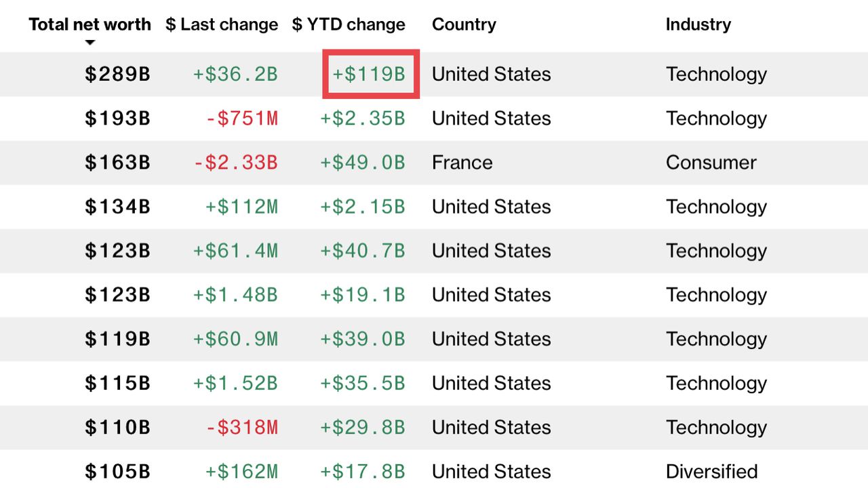Screen dimensions: 868x488
Task: Select the Diversified industry cell
Action: point(712,471)
